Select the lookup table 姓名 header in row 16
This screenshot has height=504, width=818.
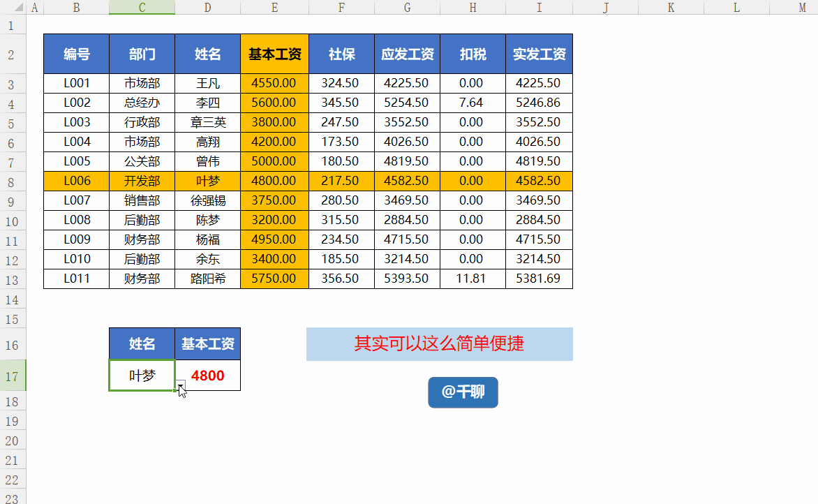coord(142,344)
